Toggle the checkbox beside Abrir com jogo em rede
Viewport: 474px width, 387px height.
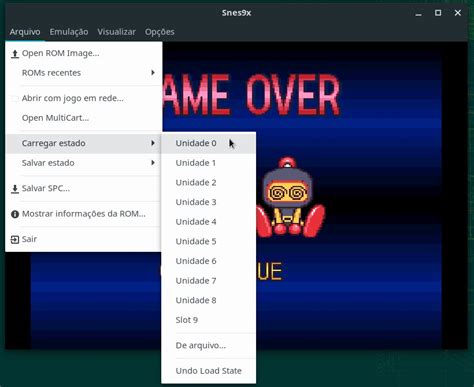(14, 98)
